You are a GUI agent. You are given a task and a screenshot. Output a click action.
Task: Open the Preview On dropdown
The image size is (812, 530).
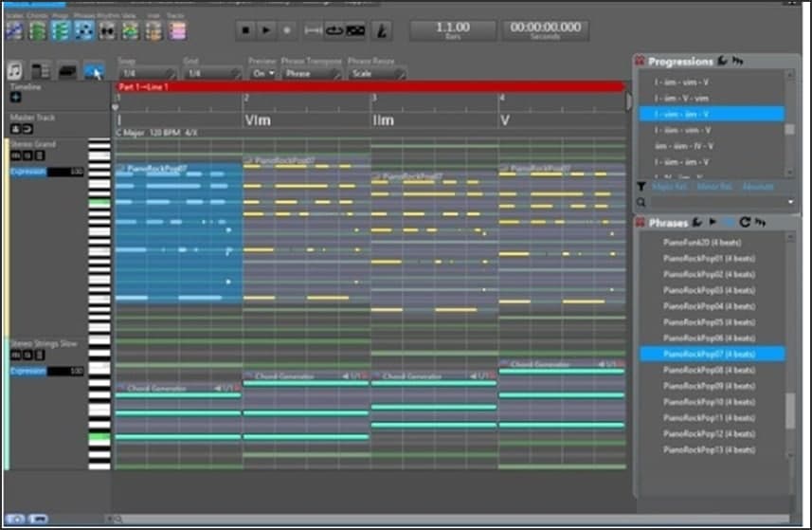(x=262, y=73)
